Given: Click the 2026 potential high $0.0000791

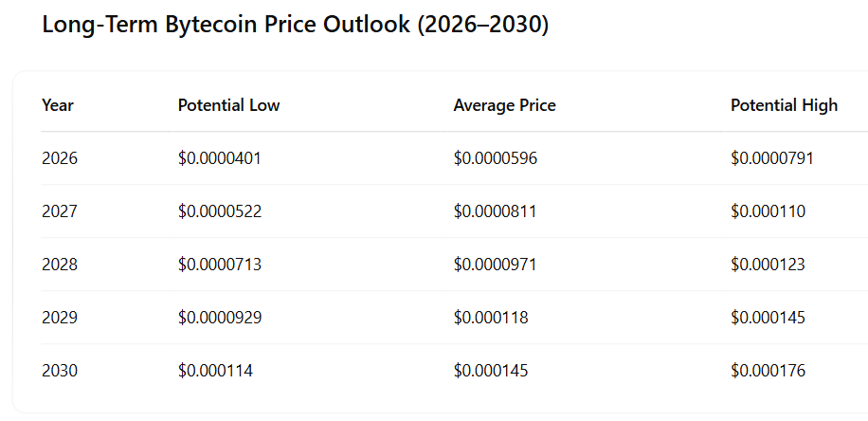Looking at the screenshot, I should (772, 158).
